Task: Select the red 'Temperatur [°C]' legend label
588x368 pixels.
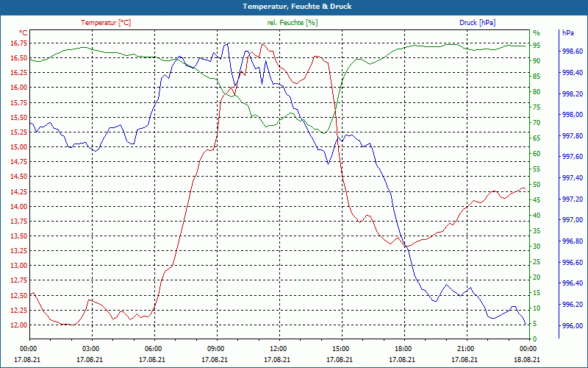Action: tap(106, 23)
